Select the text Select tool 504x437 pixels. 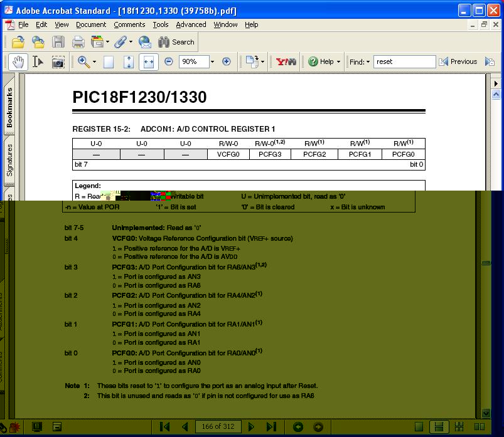[38, 61]
